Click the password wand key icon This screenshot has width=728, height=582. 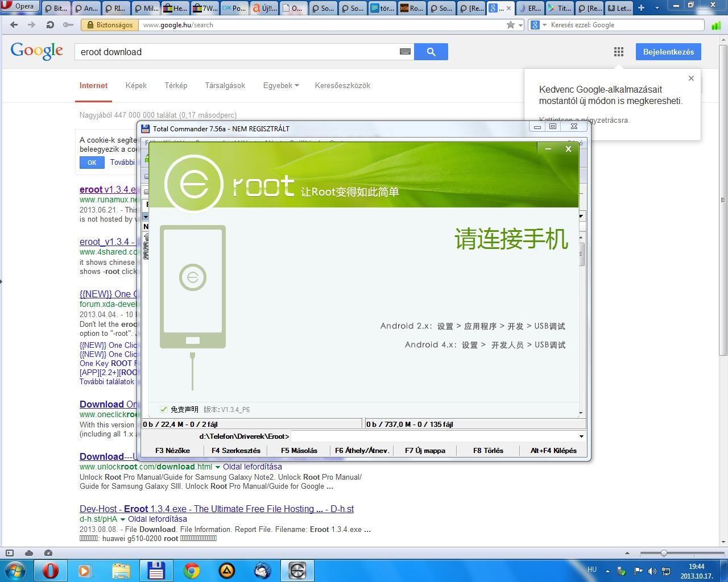(68, 25)
